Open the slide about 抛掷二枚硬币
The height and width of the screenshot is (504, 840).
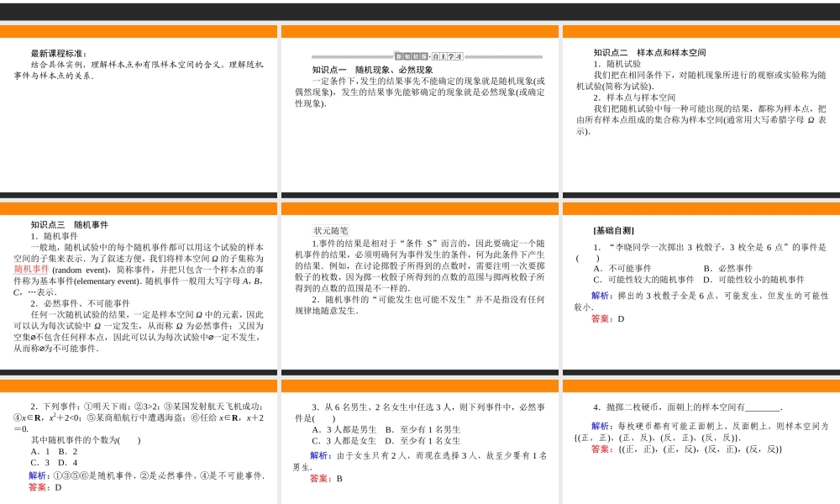tap(701, 442)
